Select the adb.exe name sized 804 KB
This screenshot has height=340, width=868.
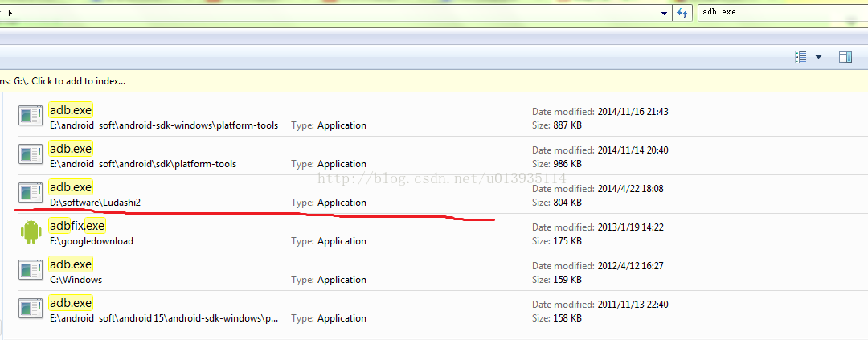pyautogui.click(x=71, y=187)
